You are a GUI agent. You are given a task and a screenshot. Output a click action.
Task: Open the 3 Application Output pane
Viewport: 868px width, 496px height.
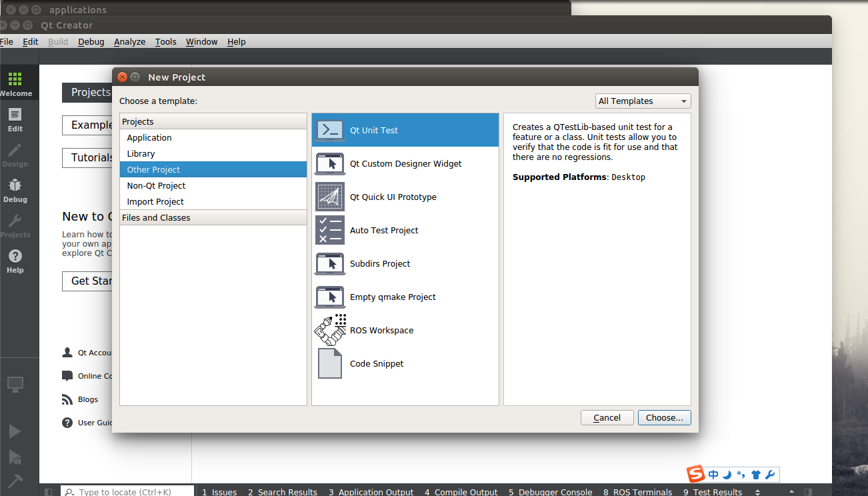click(x=371, y=492)
